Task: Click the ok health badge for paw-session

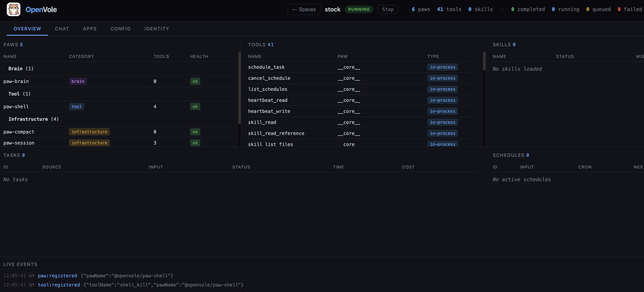Action: coord(195,143)
